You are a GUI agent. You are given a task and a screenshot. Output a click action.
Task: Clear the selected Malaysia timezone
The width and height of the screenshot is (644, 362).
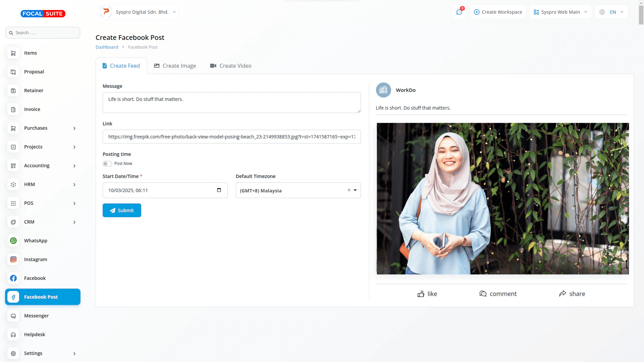pyautogui.click(x=349, y=190)
